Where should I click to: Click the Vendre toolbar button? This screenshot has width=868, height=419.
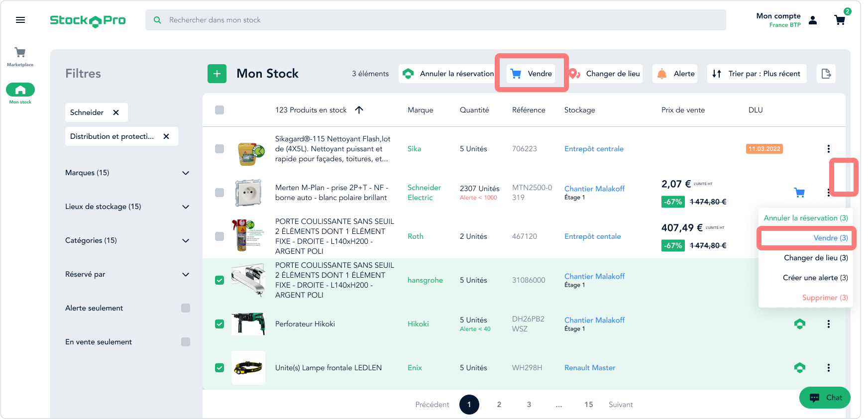point(531,74)
